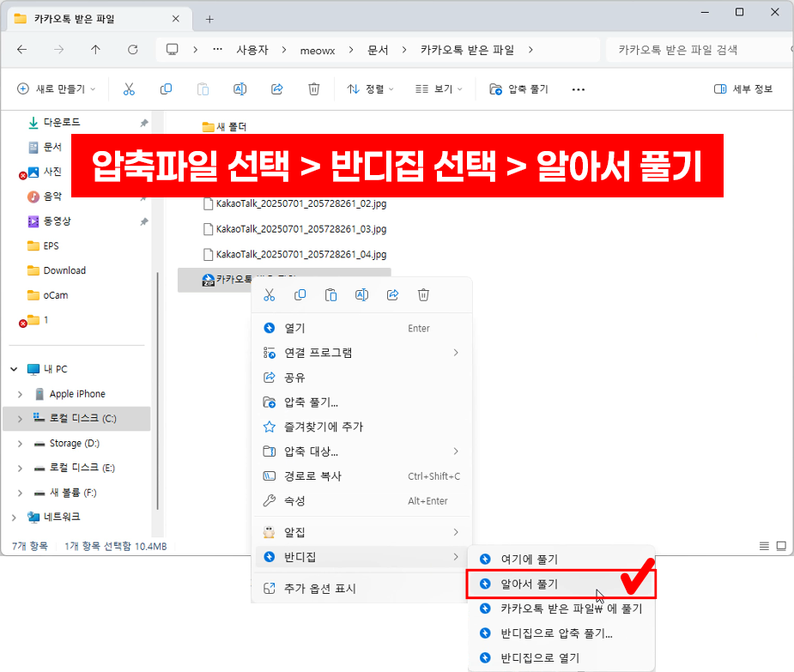The height and width of the screenshot is (672, 794).
Task: Click the 카카오톡 받은 파일 검색 search box
Action: tap(699, 50)
